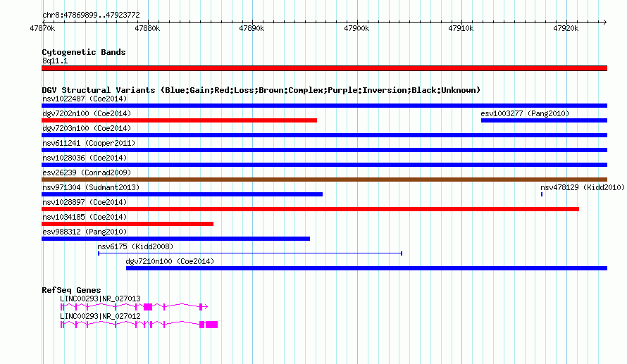Click the esv988312 blue bar

[175, 239]
